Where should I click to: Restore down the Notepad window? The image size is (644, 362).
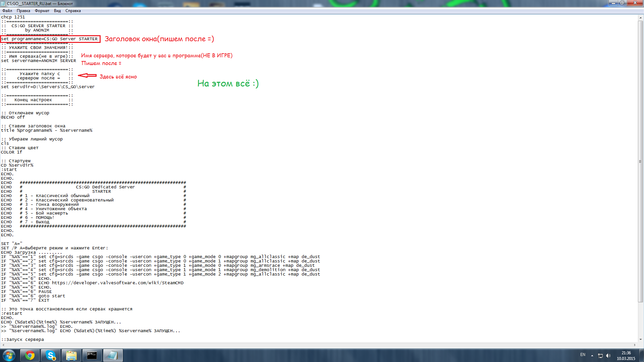click(622, 3)
